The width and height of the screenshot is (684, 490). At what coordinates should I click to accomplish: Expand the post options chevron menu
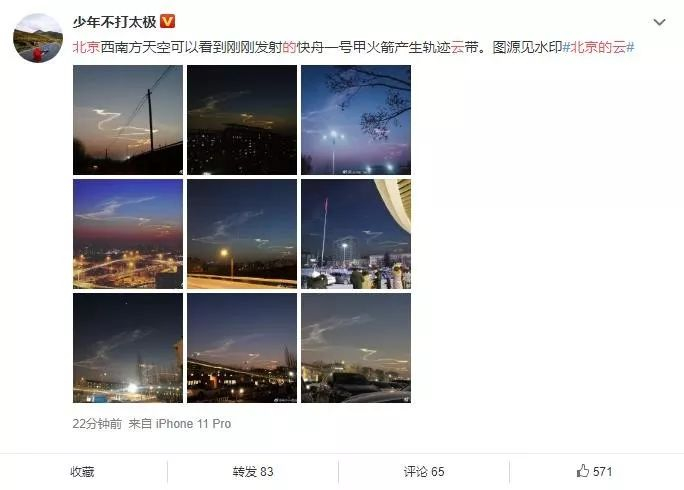click(659, 22)
